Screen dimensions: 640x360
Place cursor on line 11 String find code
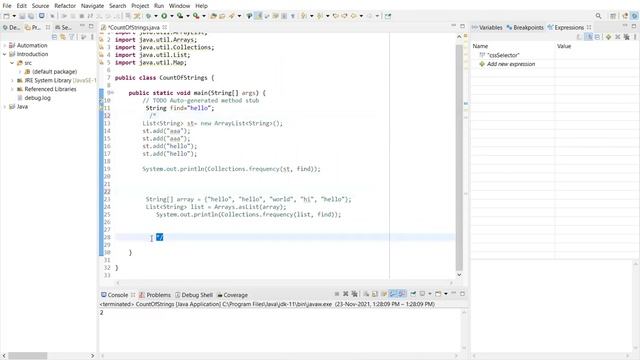point(180,108)
